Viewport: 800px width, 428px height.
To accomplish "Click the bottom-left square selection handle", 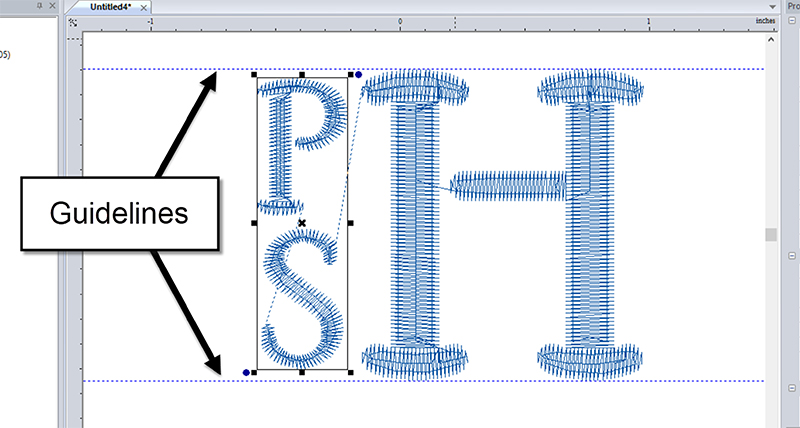I will (254, 372).
